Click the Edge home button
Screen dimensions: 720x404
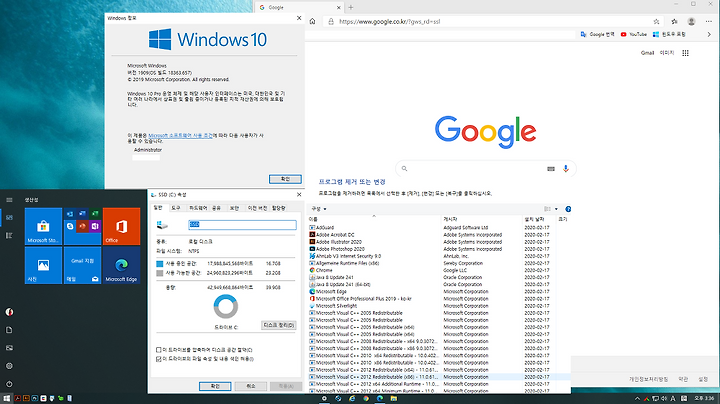coord(313,21)
